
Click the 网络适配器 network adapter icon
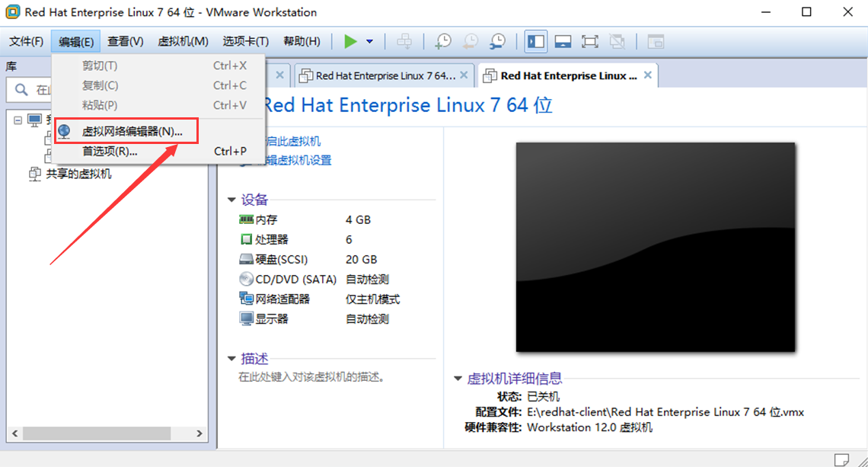[x=246, y=299]
